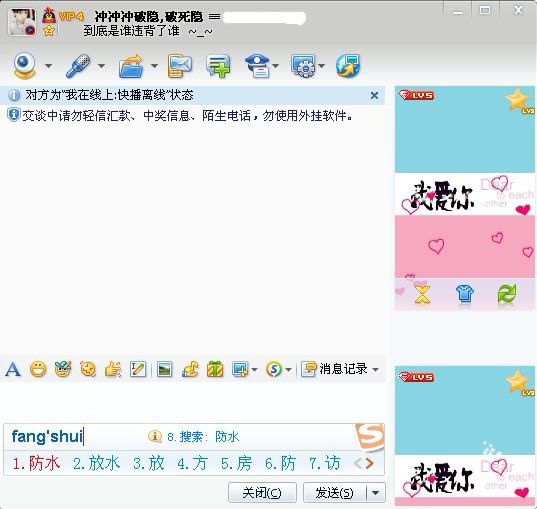Open QQ show wardrobe shirt icon
Viewport: 537px width, 509px height.
[x=464, y=294]
